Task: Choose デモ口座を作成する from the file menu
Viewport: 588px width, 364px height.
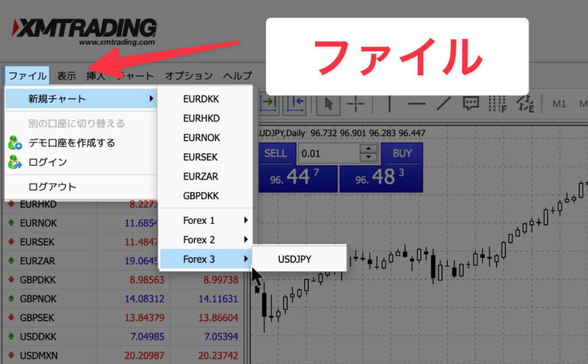Action: 72,143
